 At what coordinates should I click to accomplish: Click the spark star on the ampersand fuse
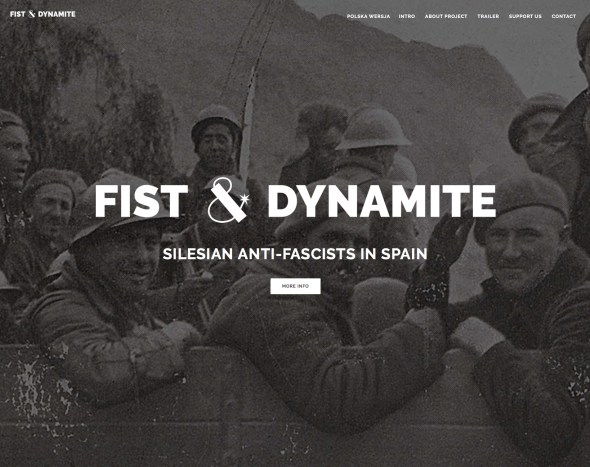(245, 198)
